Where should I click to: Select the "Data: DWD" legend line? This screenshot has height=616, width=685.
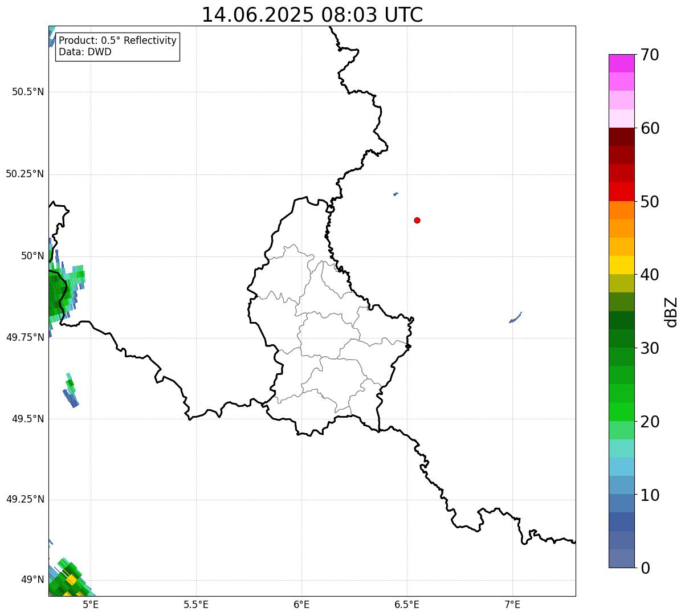85,52
